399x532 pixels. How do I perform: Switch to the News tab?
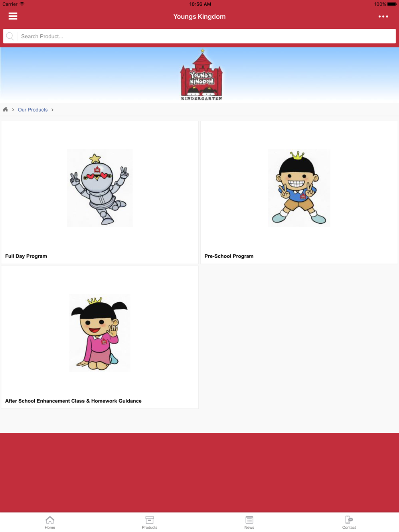pos(249,522)
